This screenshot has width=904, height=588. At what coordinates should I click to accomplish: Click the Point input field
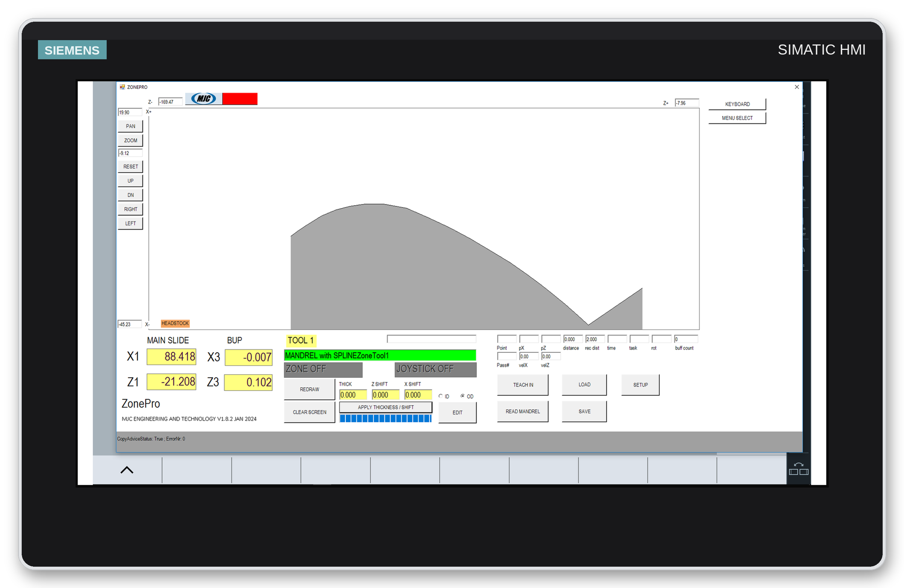point(507,339)
